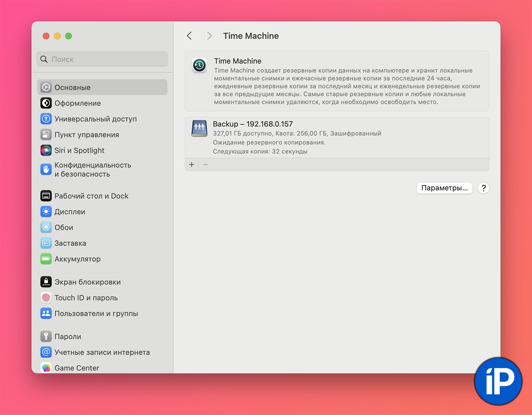Viewport: 532px width, 415px height.
Task: Select Заставка in sidebar
Action: coord(102,243)
